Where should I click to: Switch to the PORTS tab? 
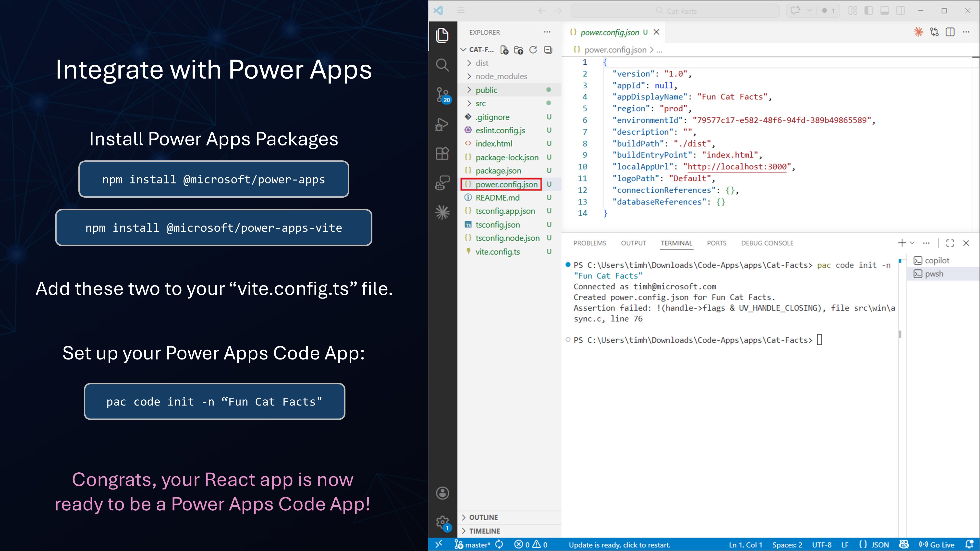(x=716, y=243)
